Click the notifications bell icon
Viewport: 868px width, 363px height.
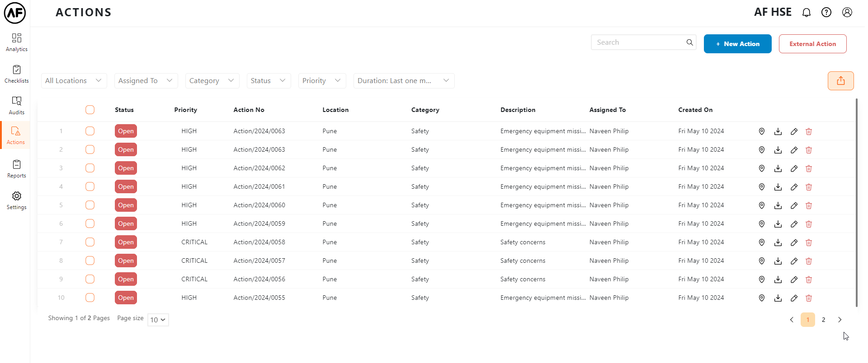point(806,13)
